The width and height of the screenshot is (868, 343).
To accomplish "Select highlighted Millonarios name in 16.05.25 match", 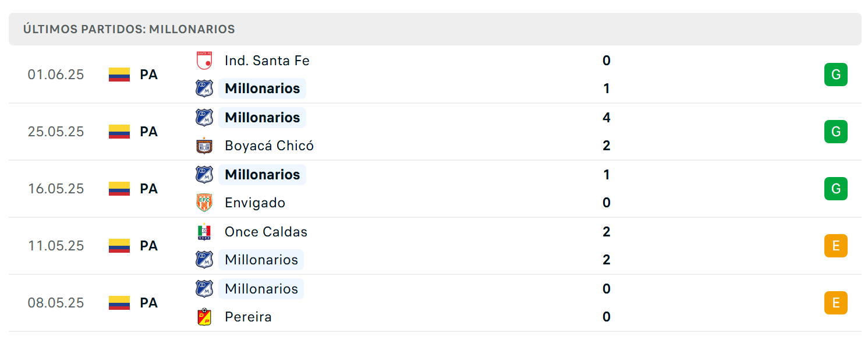I will click(x=262, y=175).
